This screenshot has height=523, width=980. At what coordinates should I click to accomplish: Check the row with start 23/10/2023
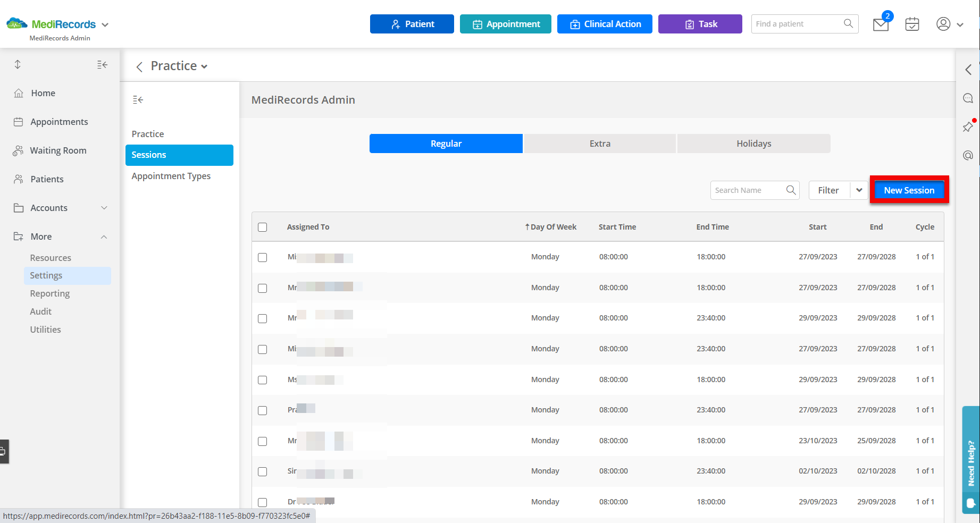point(262,441)
